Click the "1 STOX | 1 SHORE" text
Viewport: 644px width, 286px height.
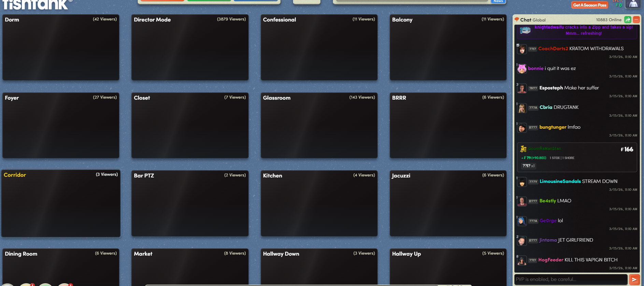(x=562, y=158)
